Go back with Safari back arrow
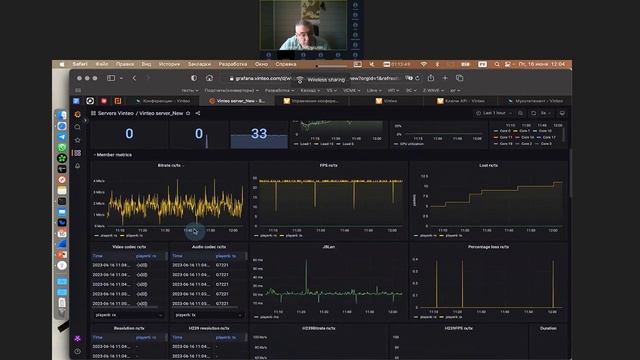 (x=134, y=78)
